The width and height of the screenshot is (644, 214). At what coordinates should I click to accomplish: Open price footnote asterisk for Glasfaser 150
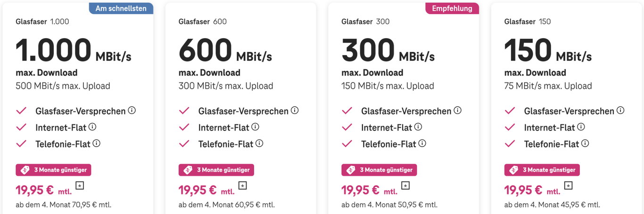(x=568, y=186)
